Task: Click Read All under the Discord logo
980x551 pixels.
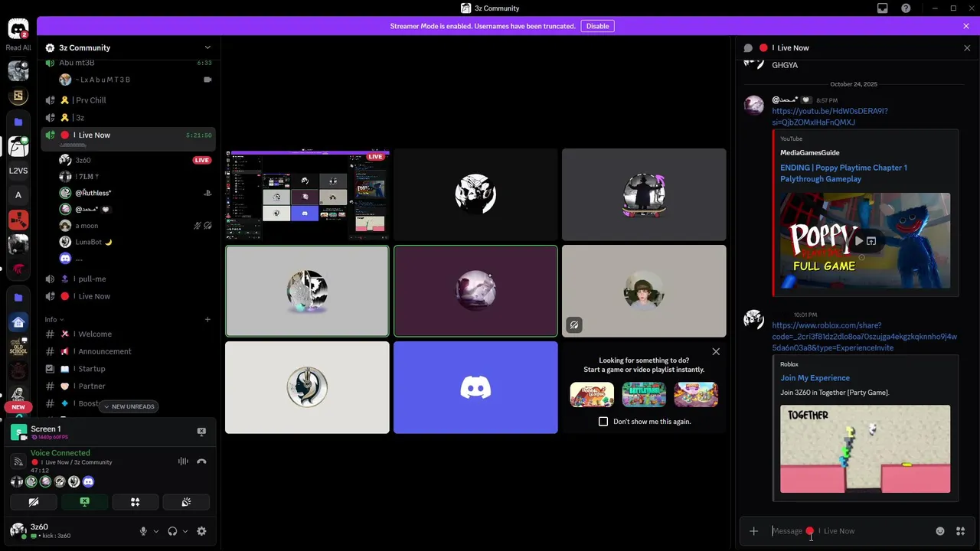Action: tap(18, 47)
